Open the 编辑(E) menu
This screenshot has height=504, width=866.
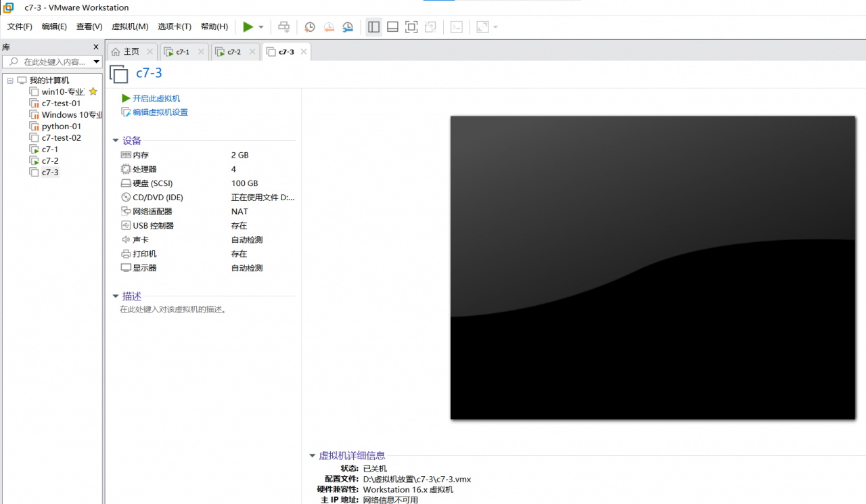point(54,27)
